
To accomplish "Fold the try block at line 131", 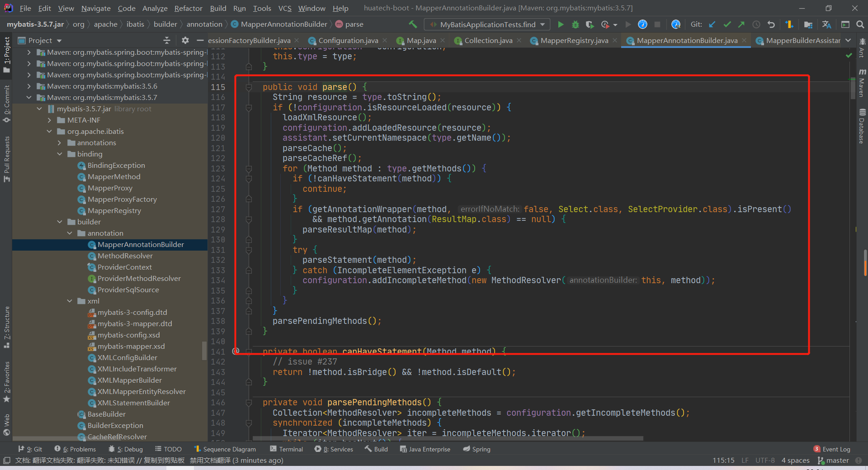I will (249, 250).
